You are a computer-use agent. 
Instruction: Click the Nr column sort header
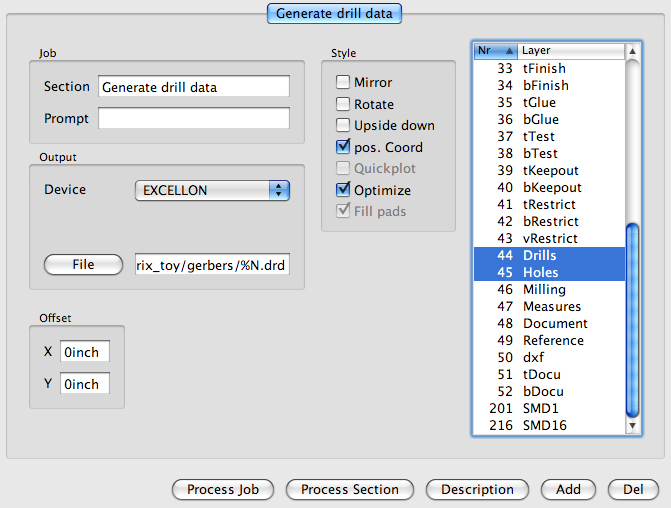[495, 50]
